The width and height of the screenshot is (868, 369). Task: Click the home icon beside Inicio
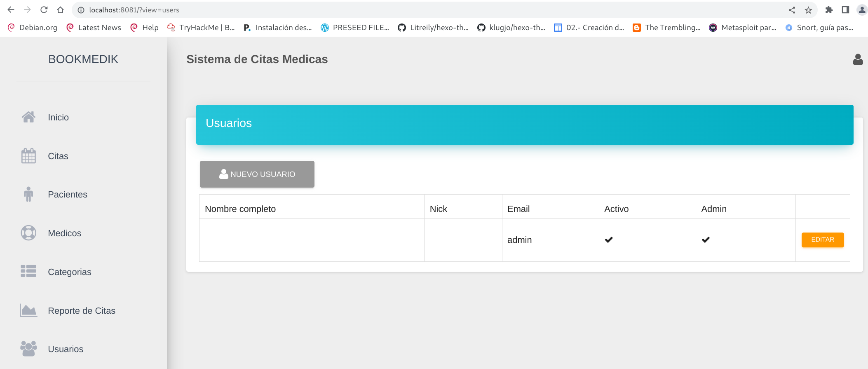(28, 118)
